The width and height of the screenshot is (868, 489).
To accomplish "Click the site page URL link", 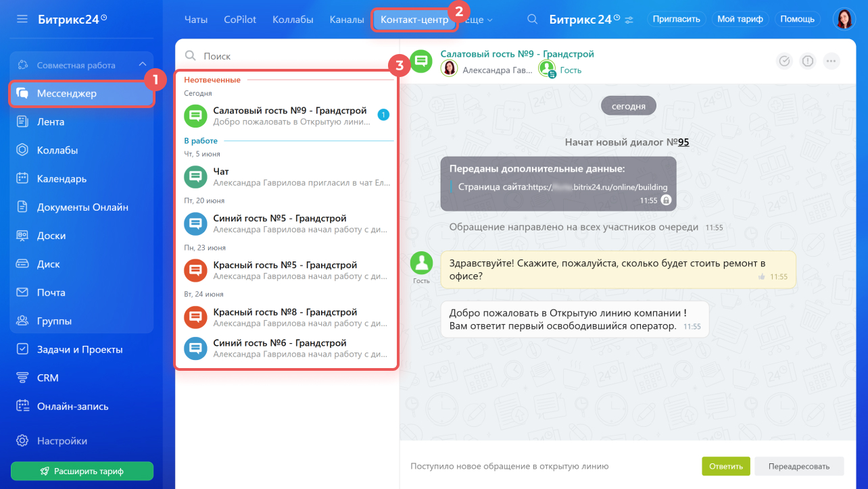I will pyautogui.click(x=597, y=187).
